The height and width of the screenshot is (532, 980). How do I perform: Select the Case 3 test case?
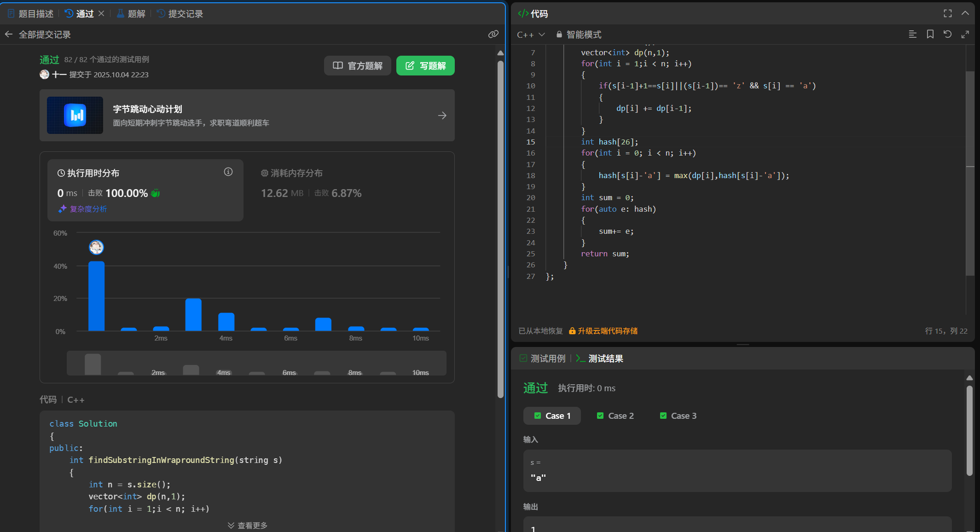click(678, 416)
